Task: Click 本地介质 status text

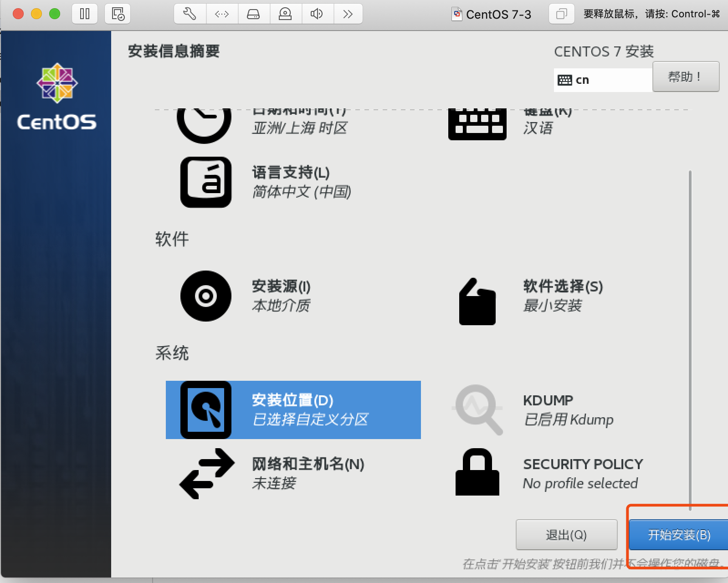Action: 281,305
